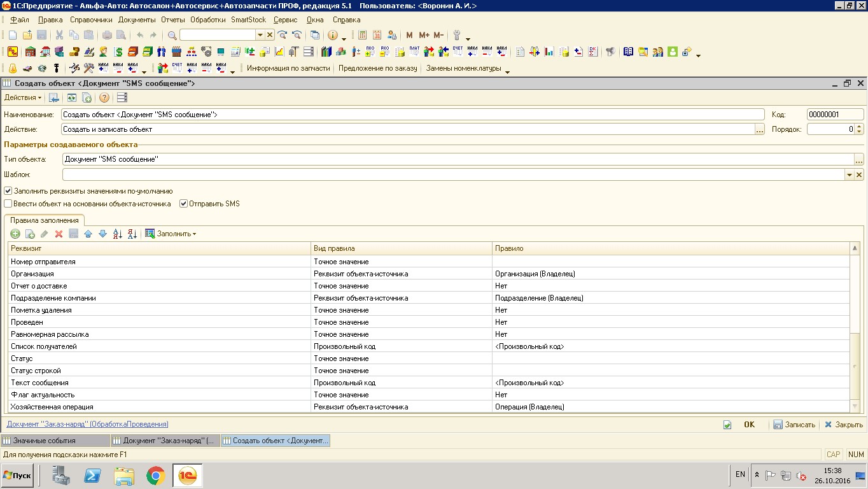Screen dimensions: 868x489
Task: Sort rules descending Я-A icon
Action: coord(132,234)
